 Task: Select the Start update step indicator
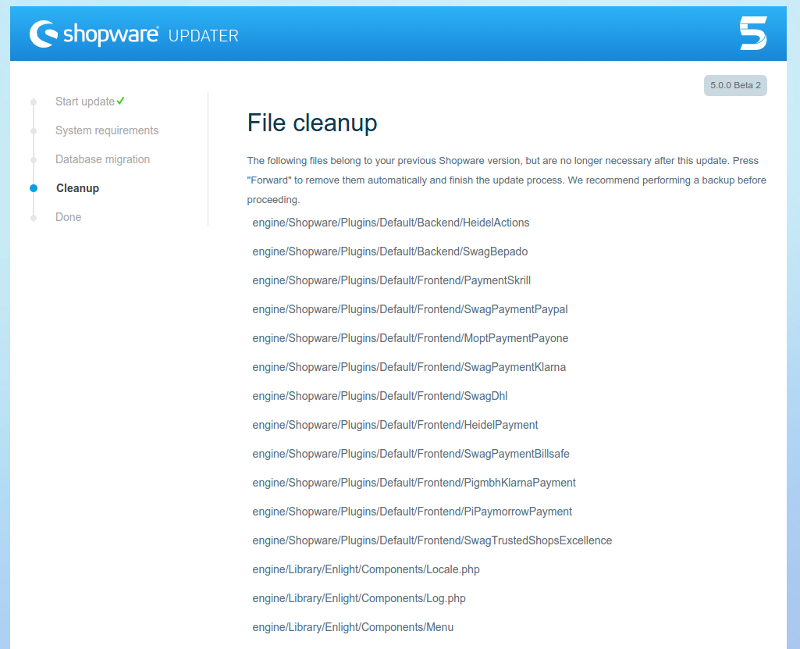point(33,101)
